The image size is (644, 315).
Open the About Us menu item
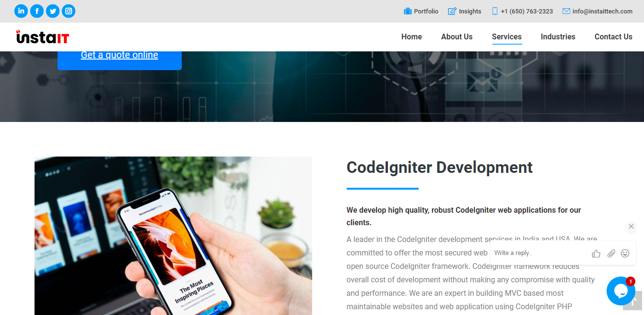coord(457,36)
